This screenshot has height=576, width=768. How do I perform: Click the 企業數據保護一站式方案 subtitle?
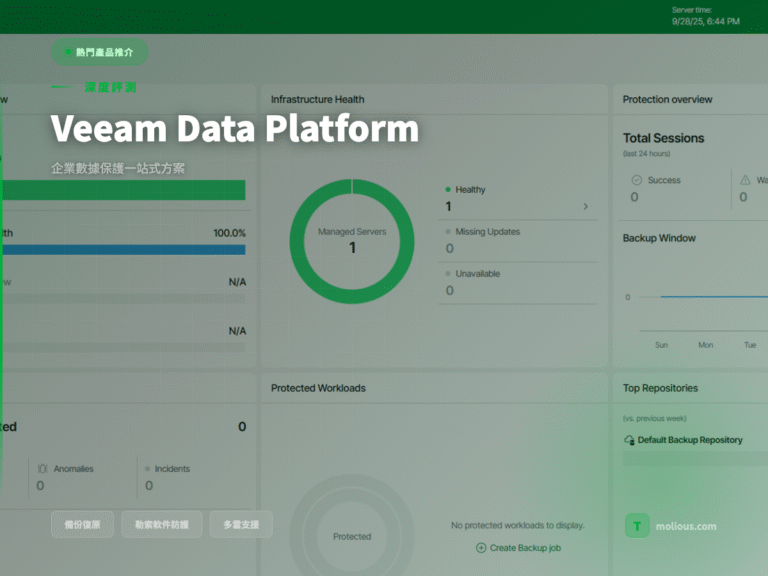pyautogui.click(x=118, y=168)
